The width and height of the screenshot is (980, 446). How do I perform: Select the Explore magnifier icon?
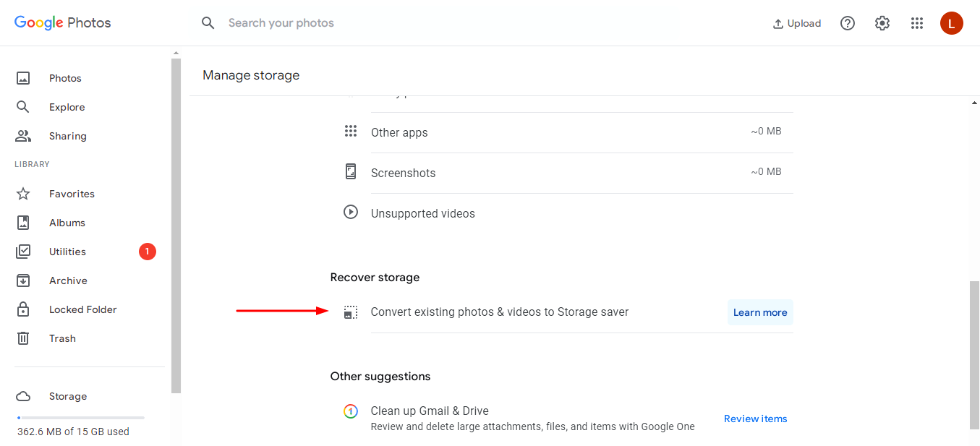(x=22, y=106)
